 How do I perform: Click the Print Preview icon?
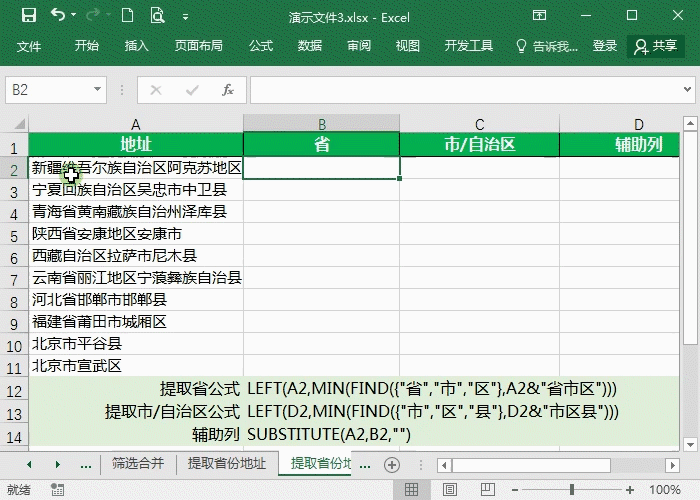tap(157, 16)
